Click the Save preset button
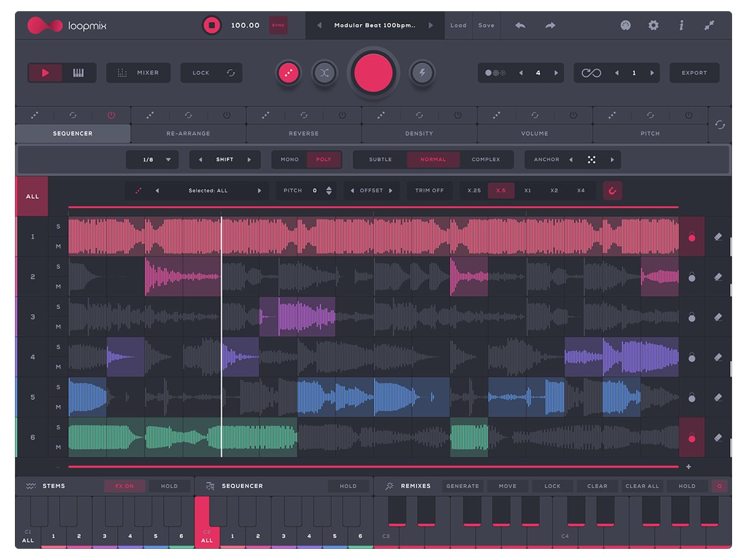This screenshot has width=747, height=560. pos(486,26)
